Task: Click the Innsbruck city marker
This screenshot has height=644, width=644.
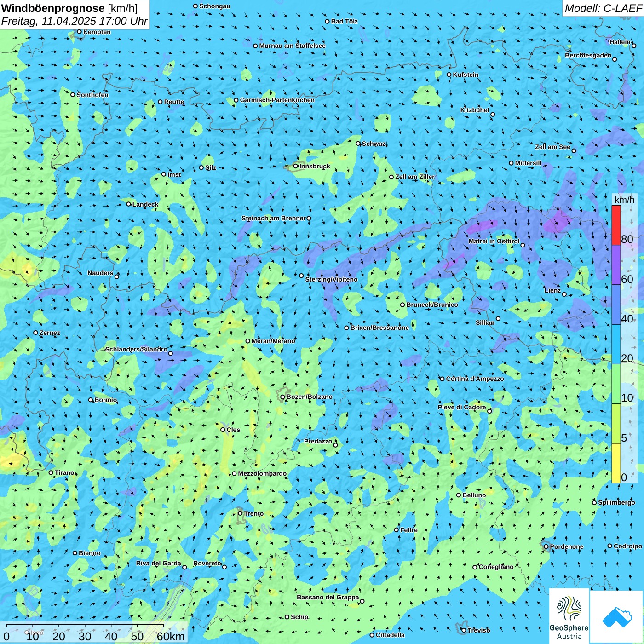Action: [296, 166]
